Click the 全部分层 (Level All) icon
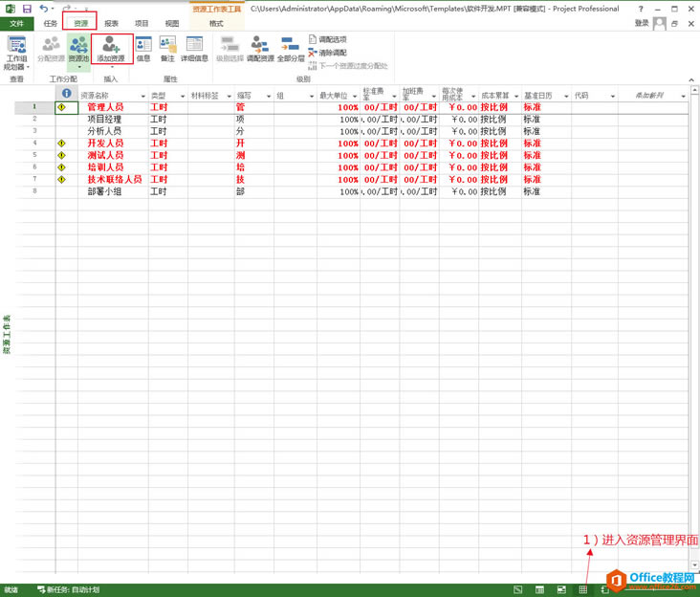Image resolution: width=700 pixels, height=597 pixels. (290, 48)
